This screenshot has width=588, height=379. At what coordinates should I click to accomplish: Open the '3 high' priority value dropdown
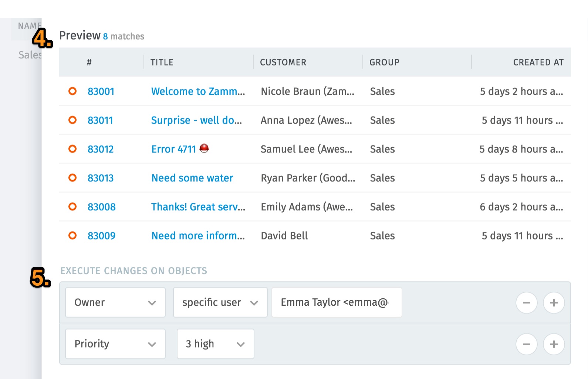point(216,344)
